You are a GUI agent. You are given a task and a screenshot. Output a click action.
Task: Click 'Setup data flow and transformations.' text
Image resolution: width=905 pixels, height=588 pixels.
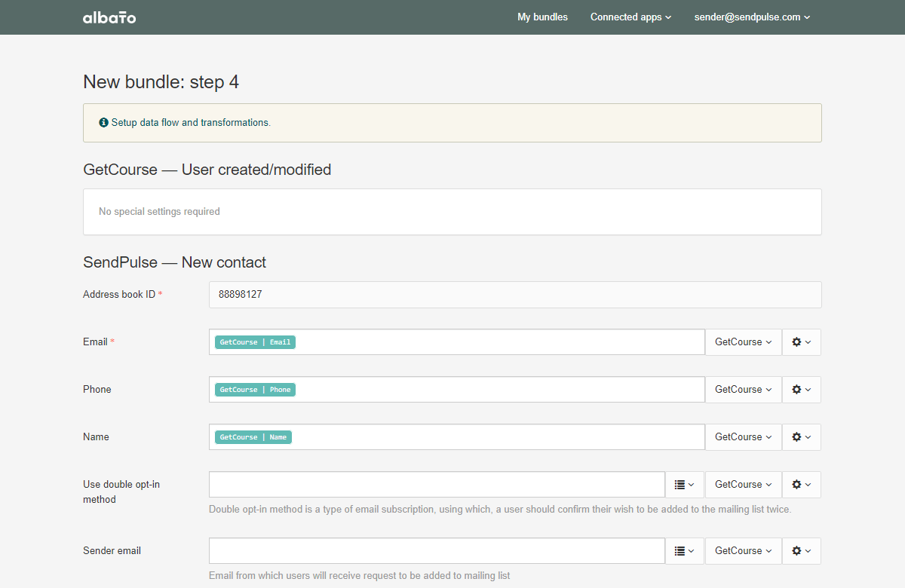coord(191,122)
